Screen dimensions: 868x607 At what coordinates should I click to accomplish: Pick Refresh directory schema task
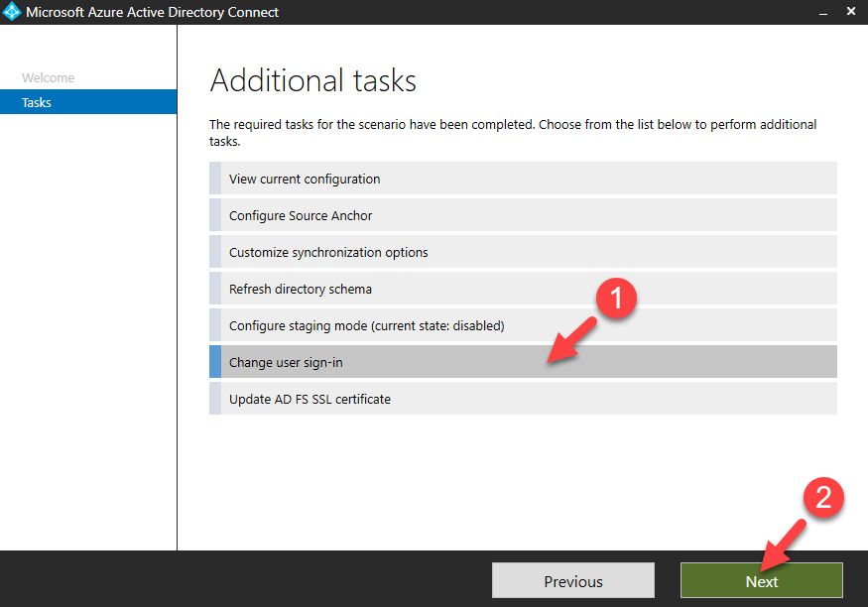pyautogui.click(x=523, y=289)
